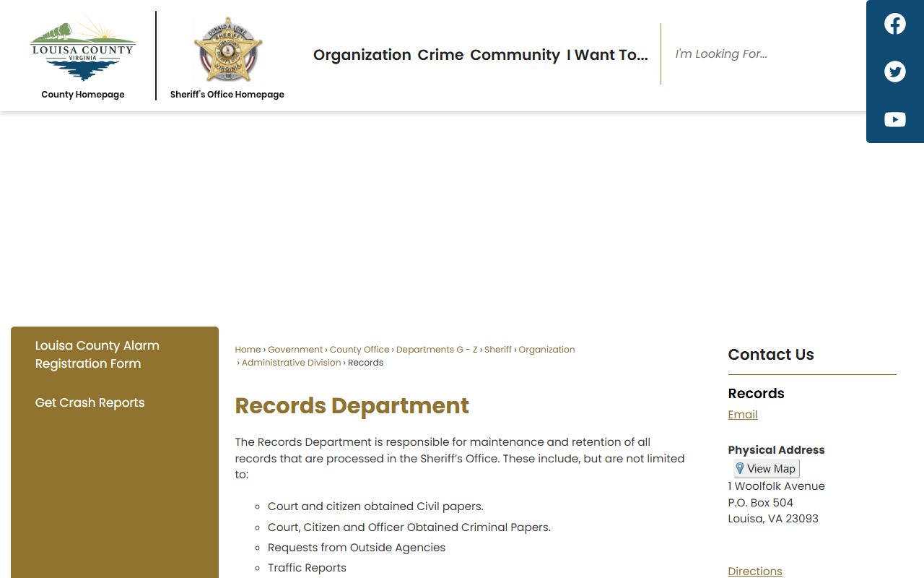Open the Directions link
Screen dimensions: 924x578
click(755, 571)
